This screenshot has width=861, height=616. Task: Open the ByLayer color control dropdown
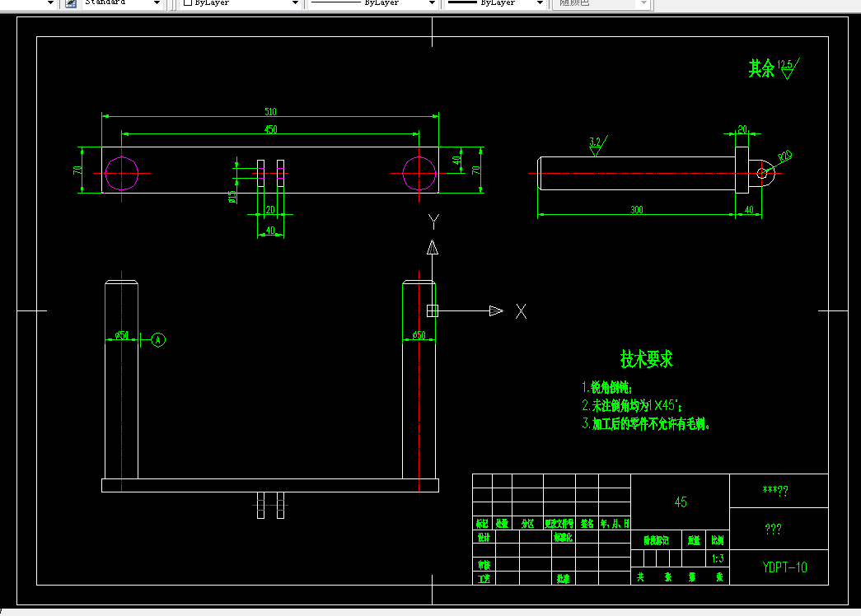coord(295,2)
